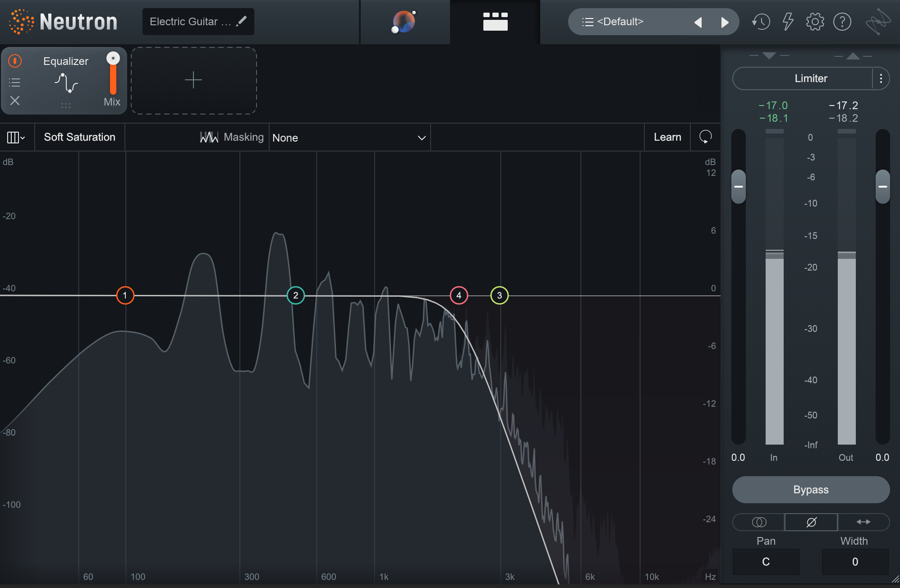Add a new module in empty slot
The image size is (900, 588).
pyautogui.click(x=193, y=80)
